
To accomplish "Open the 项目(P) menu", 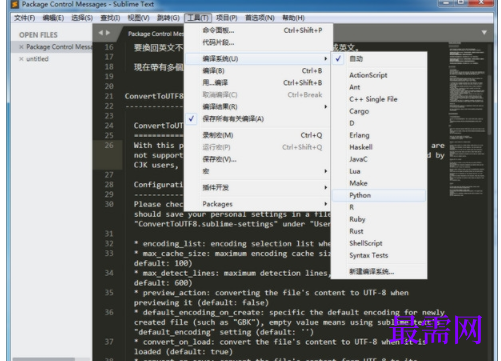I will point(227,18).
